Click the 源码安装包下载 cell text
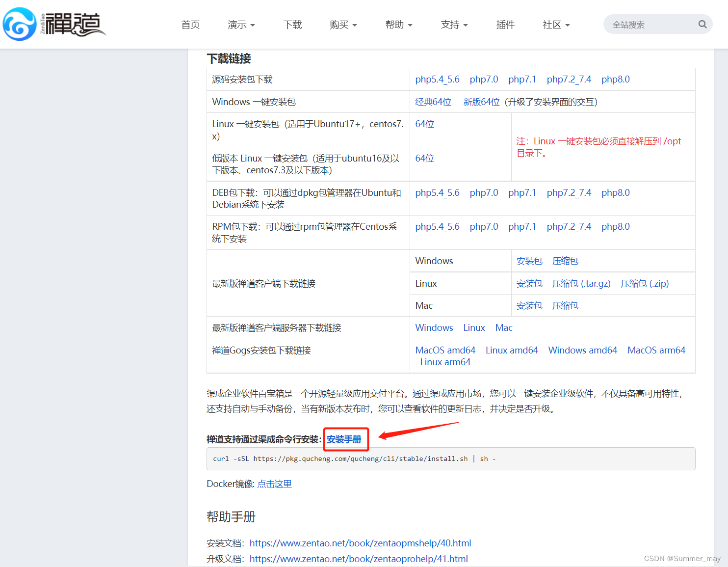728x567 pixels. coord(242,80)
